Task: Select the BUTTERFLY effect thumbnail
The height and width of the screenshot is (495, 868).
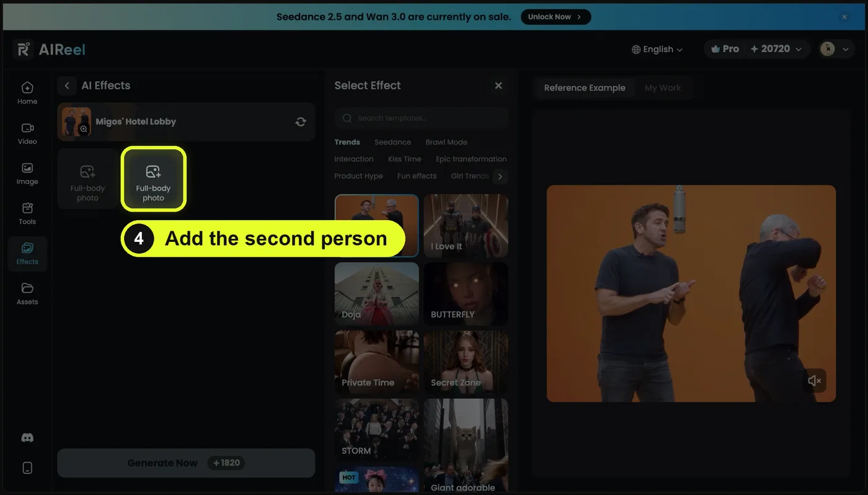Action: pyautogui.click(x=466, y=294)
